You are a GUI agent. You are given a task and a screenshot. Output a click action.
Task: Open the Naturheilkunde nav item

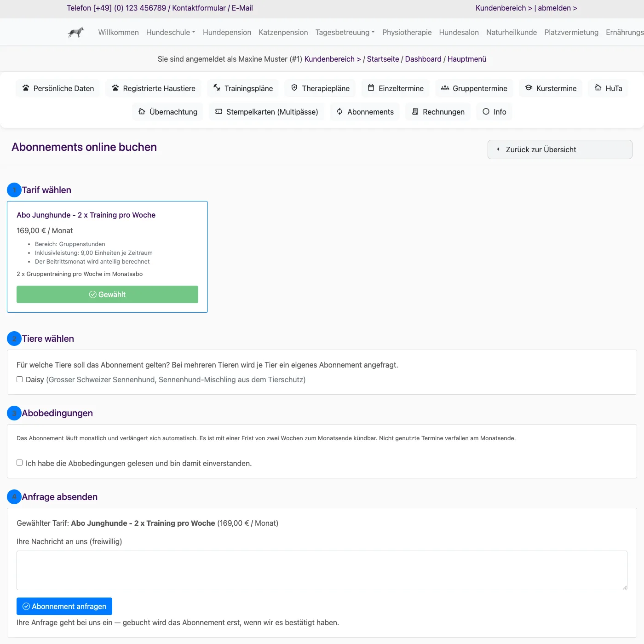tap(512, 32)
